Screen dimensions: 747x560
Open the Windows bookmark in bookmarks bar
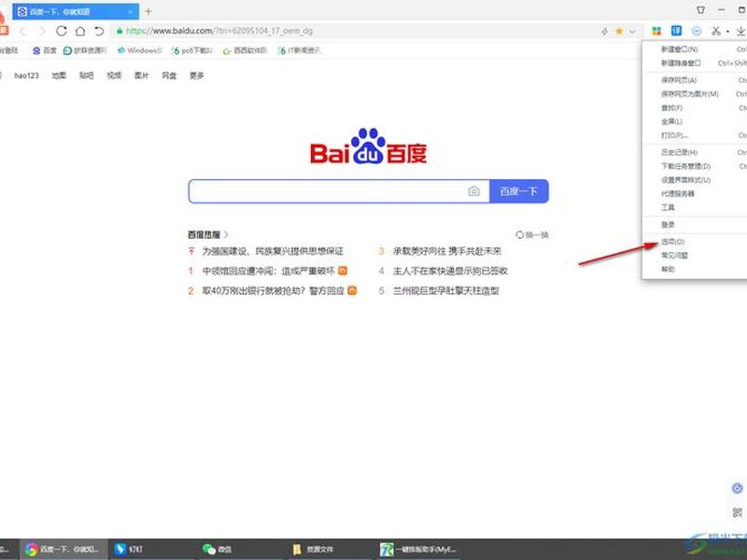click(140, 50)
